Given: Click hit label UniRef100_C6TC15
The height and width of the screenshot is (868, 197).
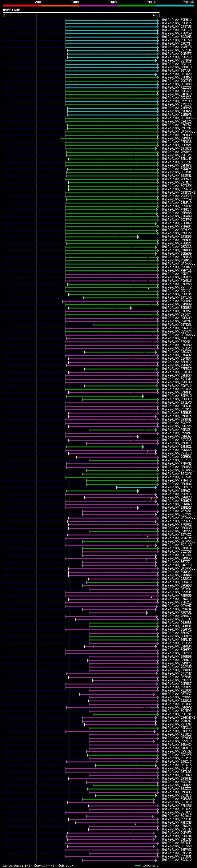Looking at the screenshot, I should (176, 765).
